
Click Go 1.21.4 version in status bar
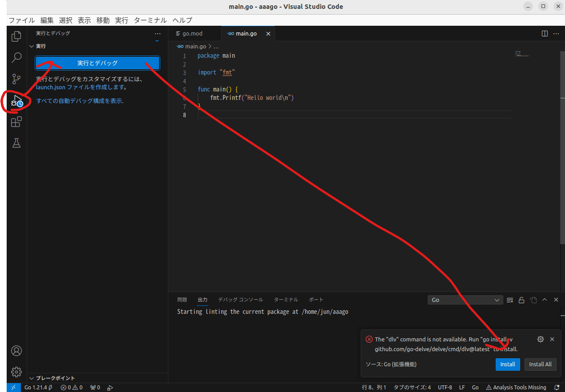38,388
